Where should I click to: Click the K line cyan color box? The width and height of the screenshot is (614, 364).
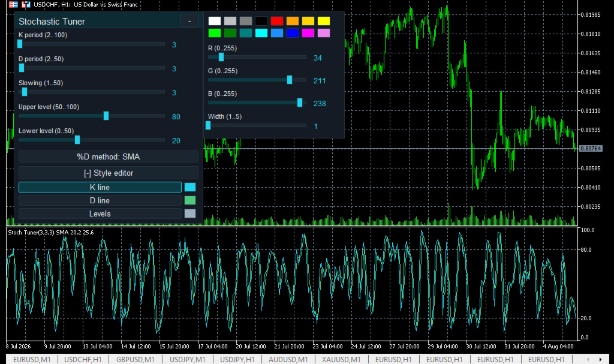point(190,187)
